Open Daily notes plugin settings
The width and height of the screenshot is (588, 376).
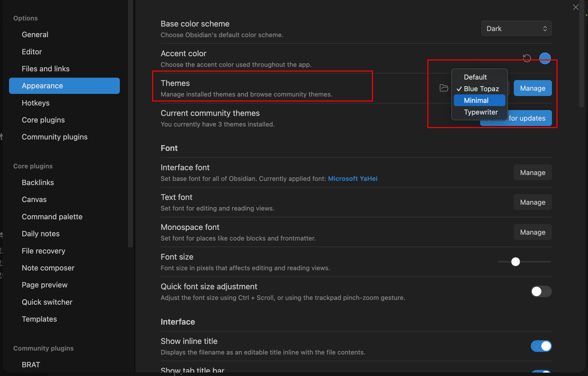point(41,234)
